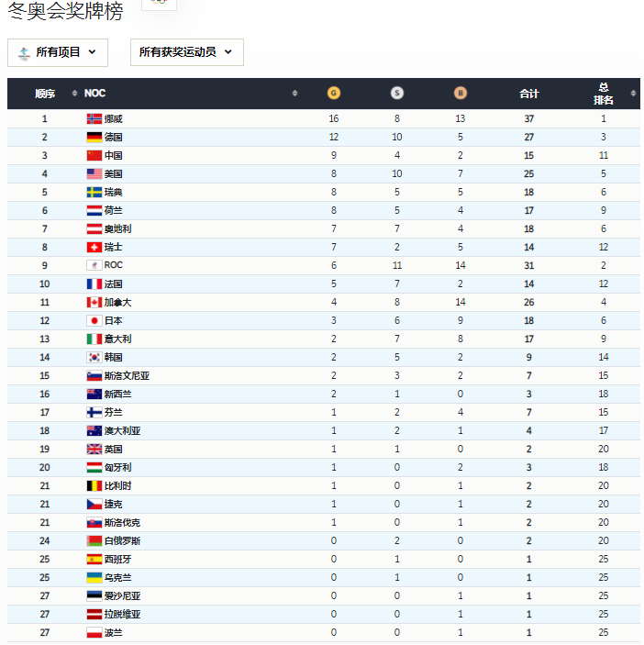
Task: Click the NOC column header label
Action: (x=94, y=94)
